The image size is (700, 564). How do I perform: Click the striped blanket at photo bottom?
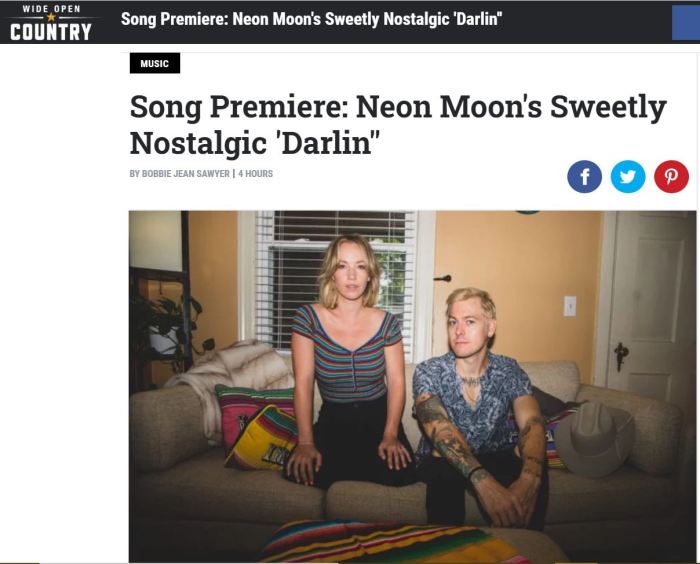393,541
